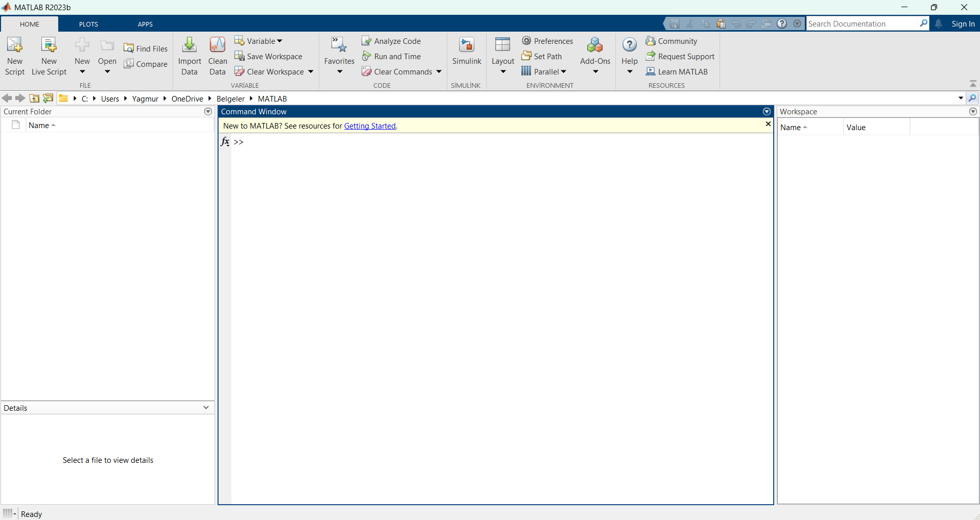Click the folder search icon in address bar
The width and height of the screenshot is (980, 520).
tap(972, 98)
